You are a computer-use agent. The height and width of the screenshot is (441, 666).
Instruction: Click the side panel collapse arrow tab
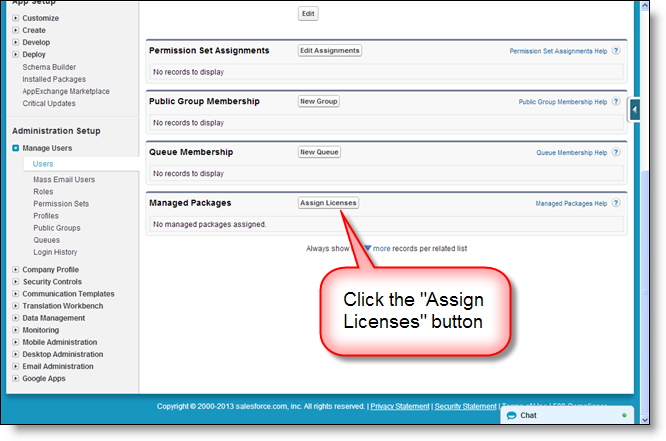(x=634, y=109)
